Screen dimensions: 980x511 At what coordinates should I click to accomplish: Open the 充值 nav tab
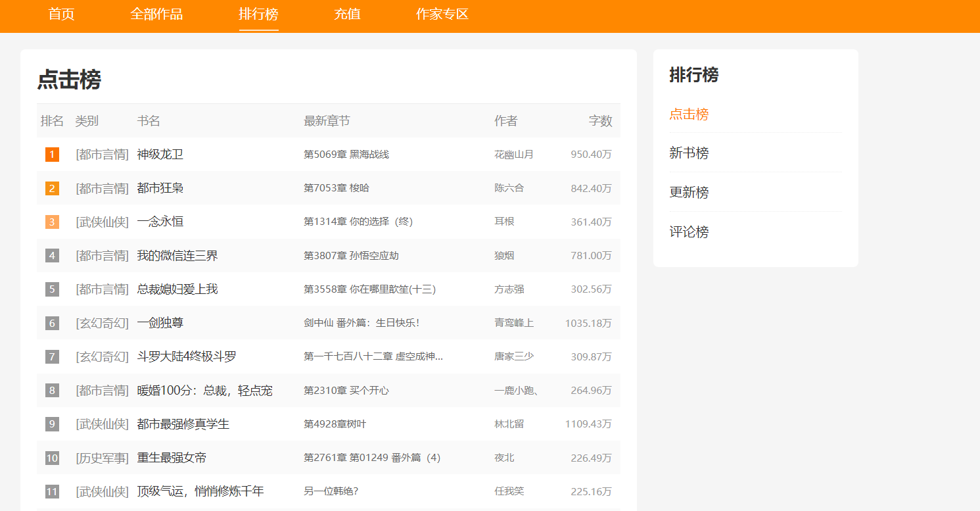(347, 14)
